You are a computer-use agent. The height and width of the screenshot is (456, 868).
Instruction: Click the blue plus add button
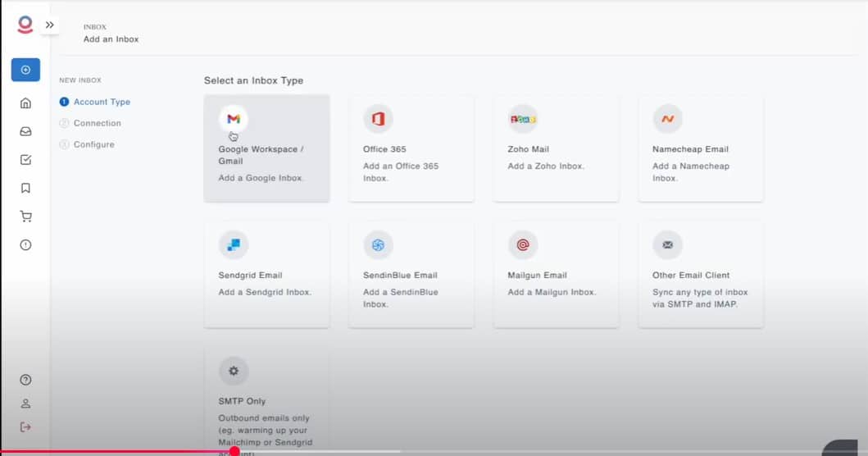point(25,70)
